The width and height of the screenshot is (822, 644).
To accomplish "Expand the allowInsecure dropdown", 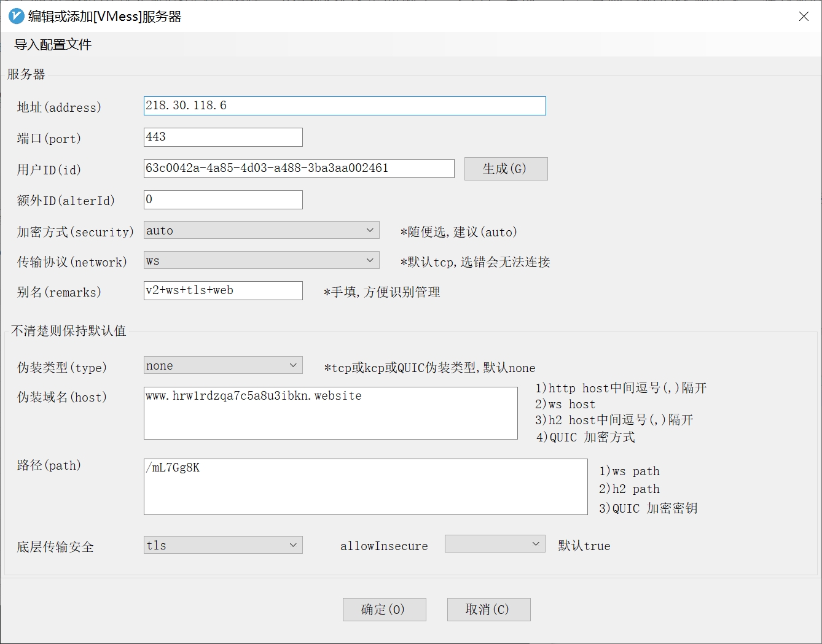I will coord(495,544).
